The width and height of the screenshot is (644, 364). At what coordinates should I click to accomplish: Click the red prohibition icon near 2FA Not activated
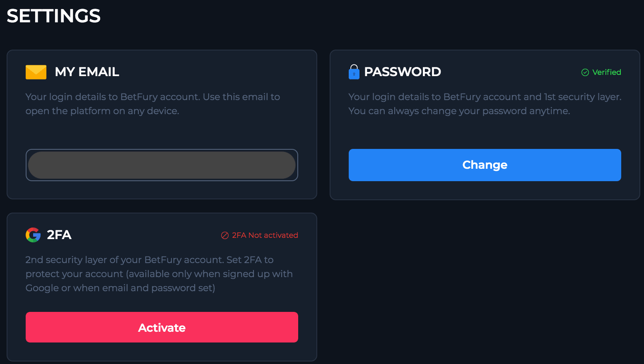(x=224, y=235)
